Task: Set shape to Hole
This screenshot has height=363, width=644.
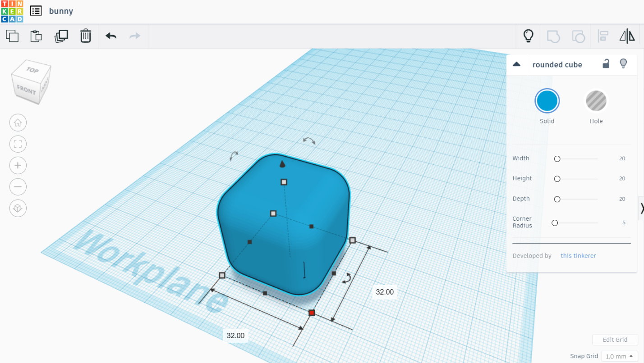Action: pyautogui.click(x=596, y=101)
